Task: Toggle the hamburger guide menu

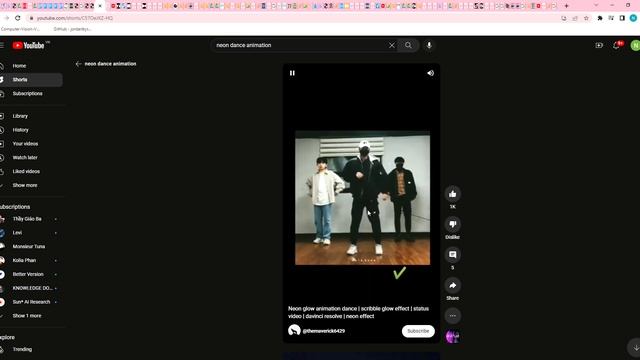Action: point(2,45)
